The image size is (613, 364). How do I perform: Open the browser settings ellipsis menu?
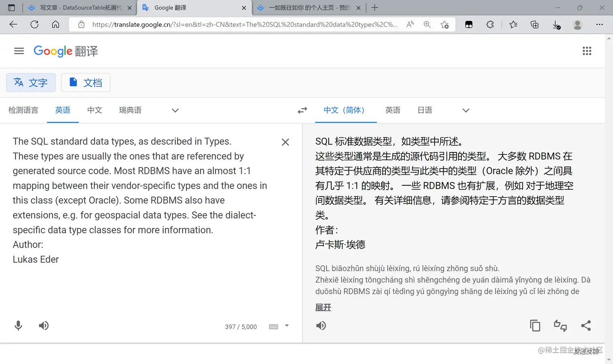[x=600, y=24]
